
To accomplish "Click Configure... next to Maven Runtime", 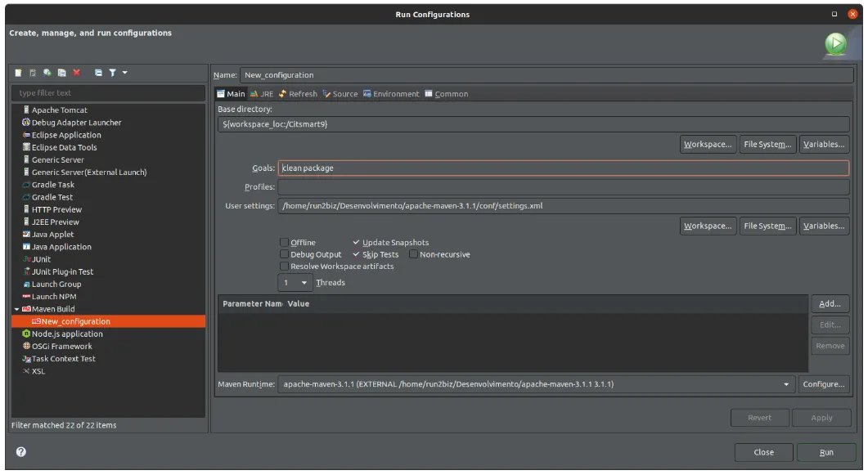I will pos(824,383).
